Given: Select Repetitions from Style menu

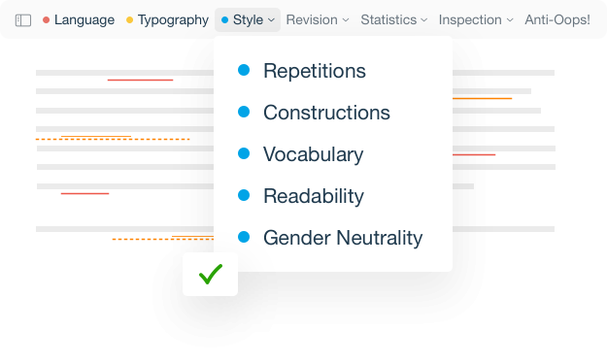Looking at the screenshot, I should [x=315, y=71].
